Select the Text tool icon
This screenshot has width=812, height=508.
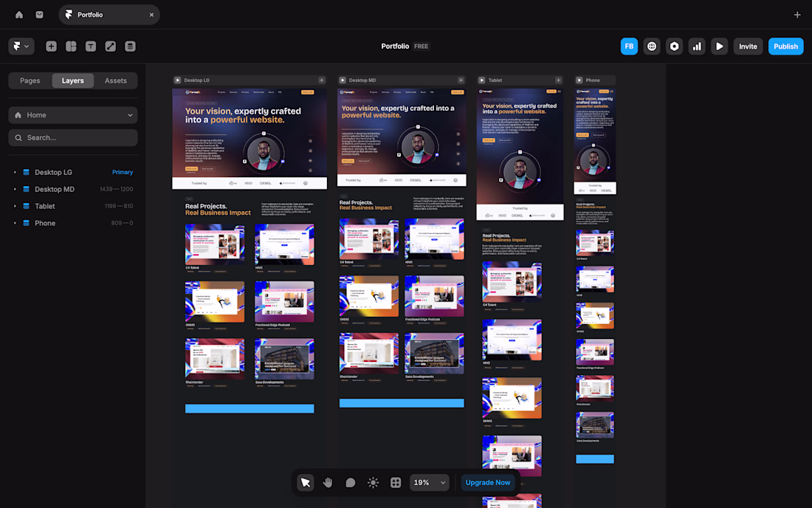[x=91, y=46]
